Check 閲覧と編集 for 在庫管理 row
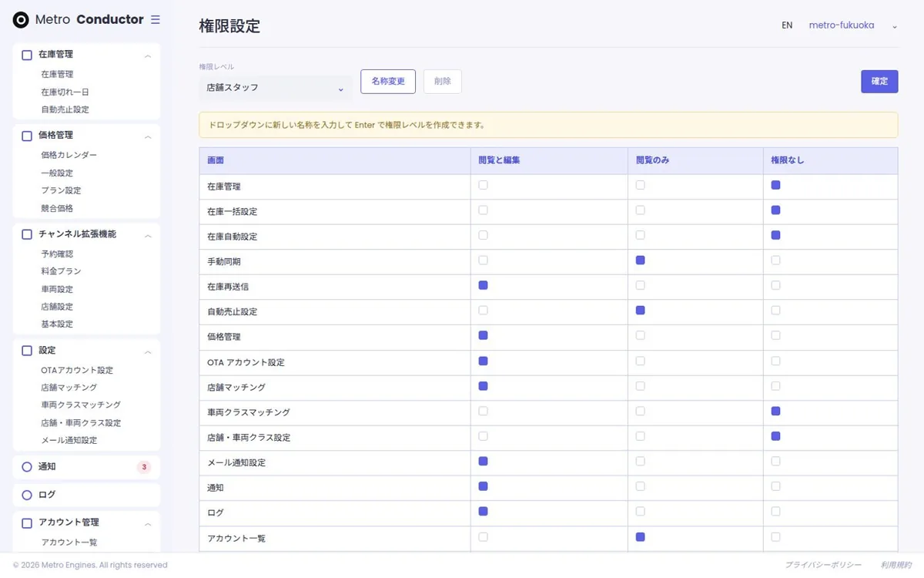The width and height of the screenshot is (924, 578). (483, 185)
